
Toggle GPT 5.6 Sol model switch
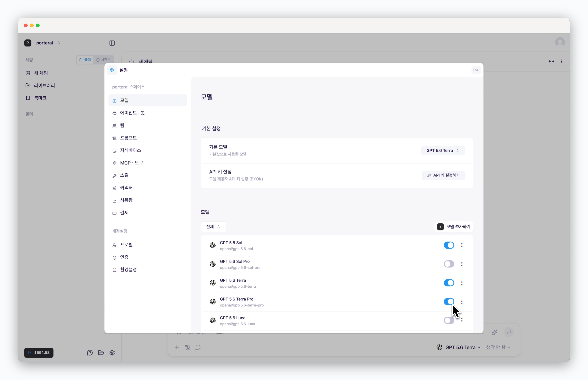[449, 245]
